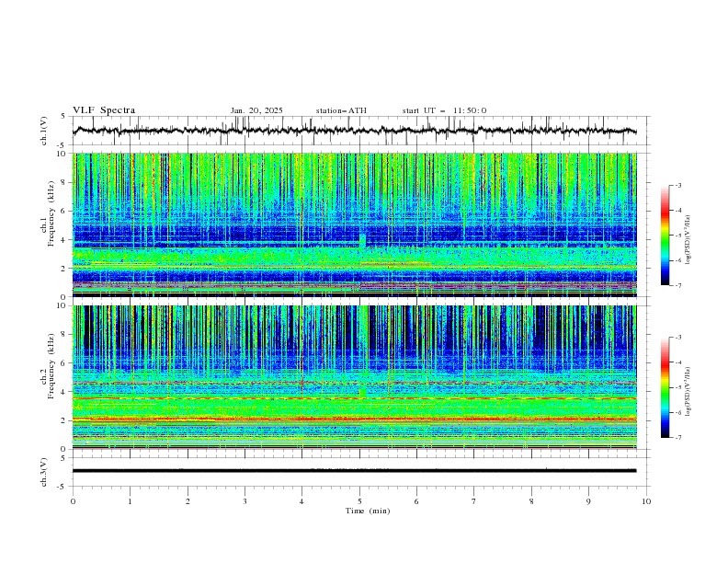Viewport: 728px width, 563px height.
Task: Click the 6 kHz tick on ch.2 frequency axis
Action: (x=64, y=363)
